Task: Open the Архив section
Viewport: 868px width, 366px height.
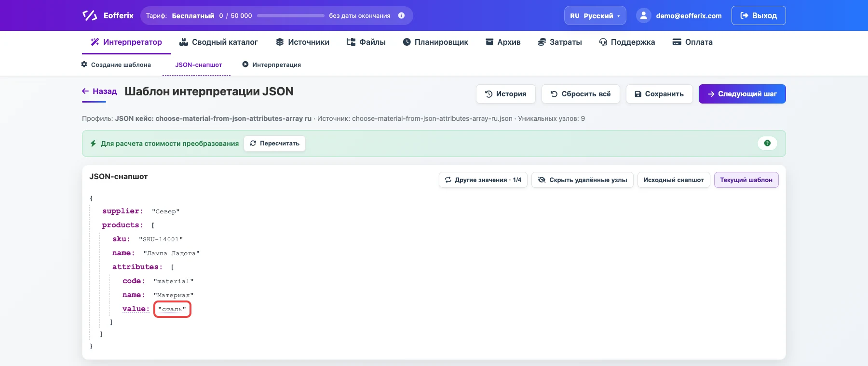Action: [x=503, y=42]
